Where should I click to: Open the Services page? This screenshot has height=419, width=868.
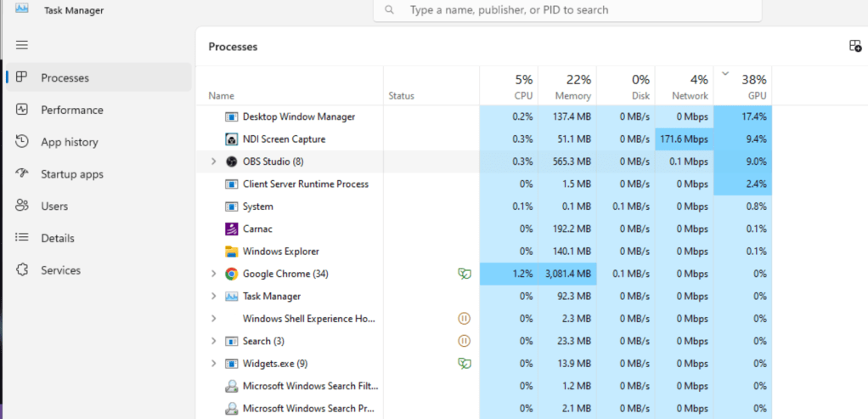[99, 270]
